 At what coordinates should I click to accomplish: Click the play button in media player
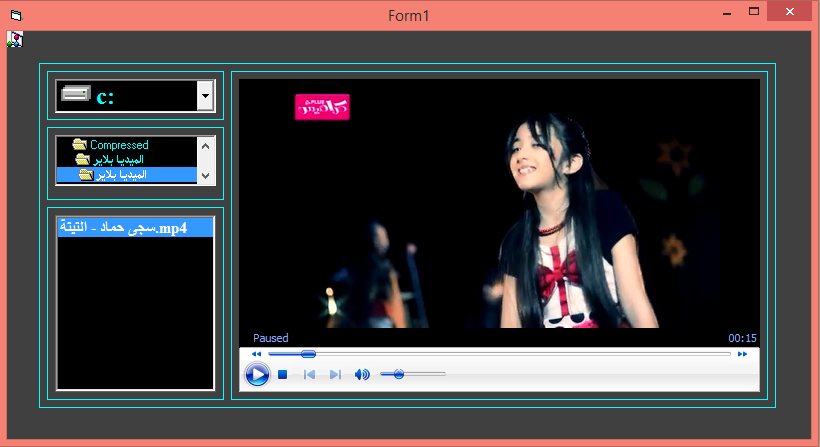[257, 374]
